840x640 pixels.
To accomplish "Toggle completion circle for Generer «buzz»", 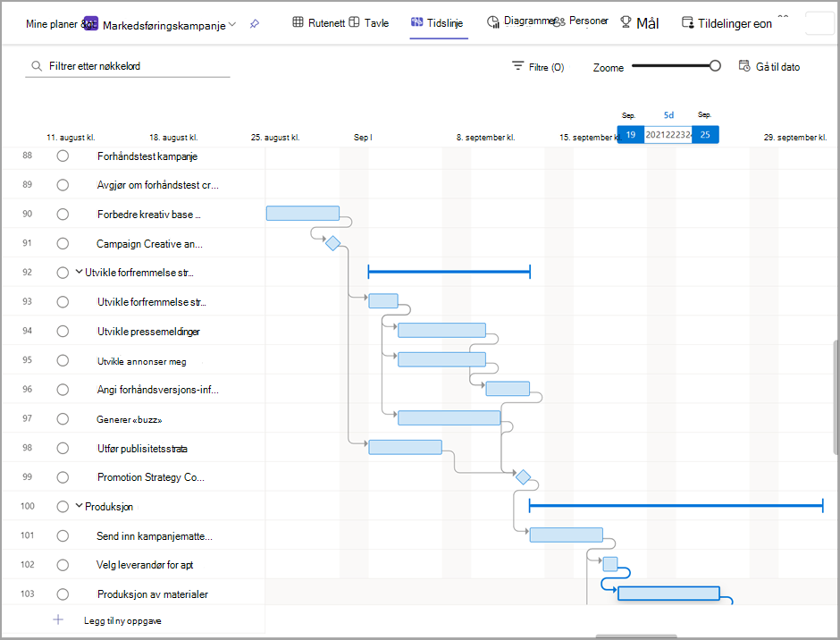I will click(x=63, y=419).
